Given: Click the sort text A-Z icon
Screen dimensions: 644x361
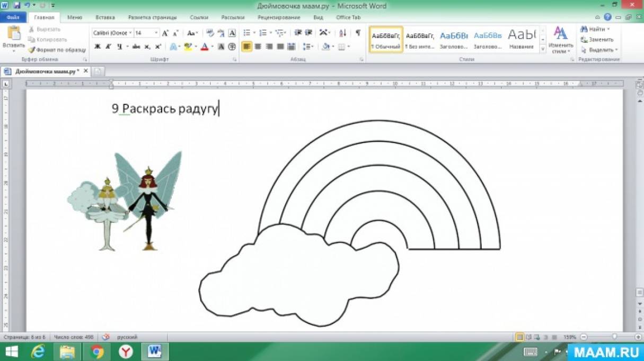Looking at the screenshot, I should tap(342, 33).
